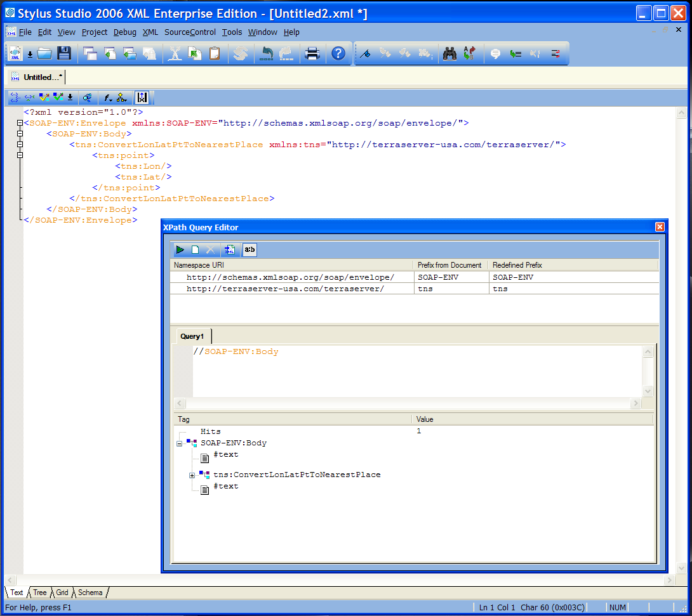Run the XPath query with the green play icon
The height and width of the screenshot is (616, 692).
click(180, 250)
